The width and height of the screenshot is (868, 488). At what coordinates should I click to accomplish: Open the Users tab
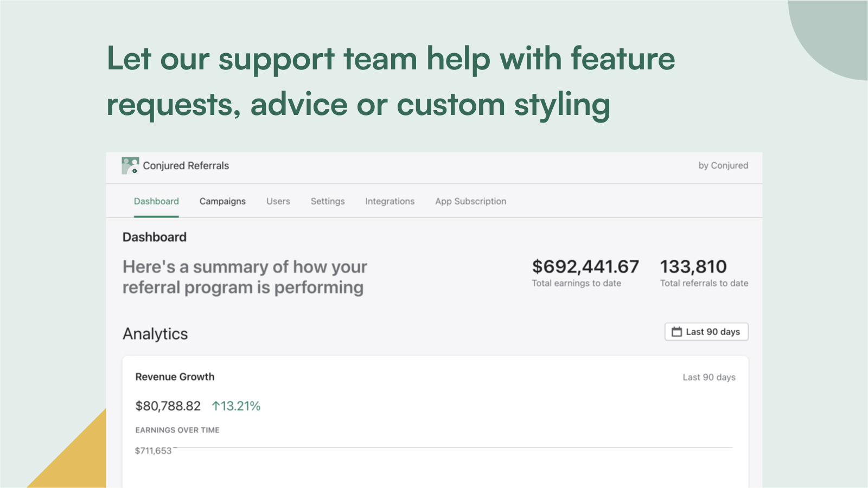[x=278, y=201]
